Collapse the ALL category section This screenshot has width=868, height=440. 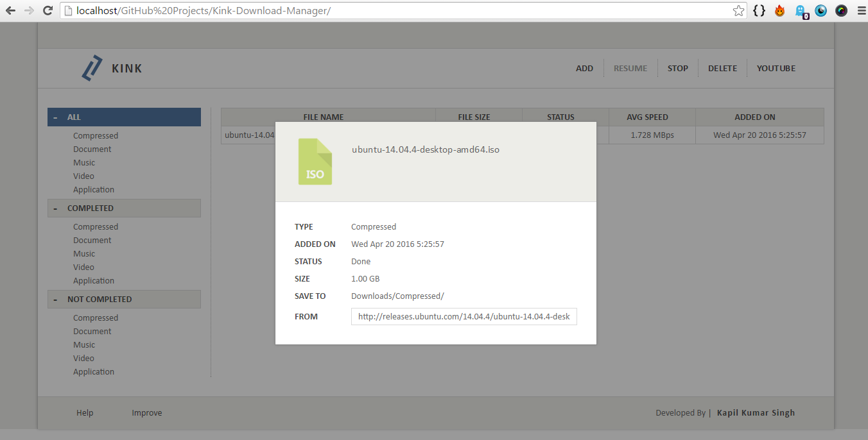124,117
